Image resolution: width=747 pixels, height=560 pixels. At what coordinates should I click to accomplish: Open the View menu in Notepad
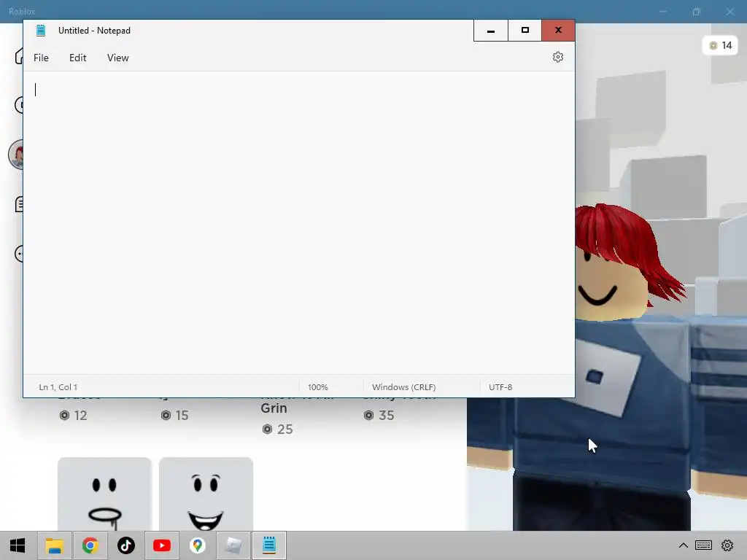[x=117, y=58]
